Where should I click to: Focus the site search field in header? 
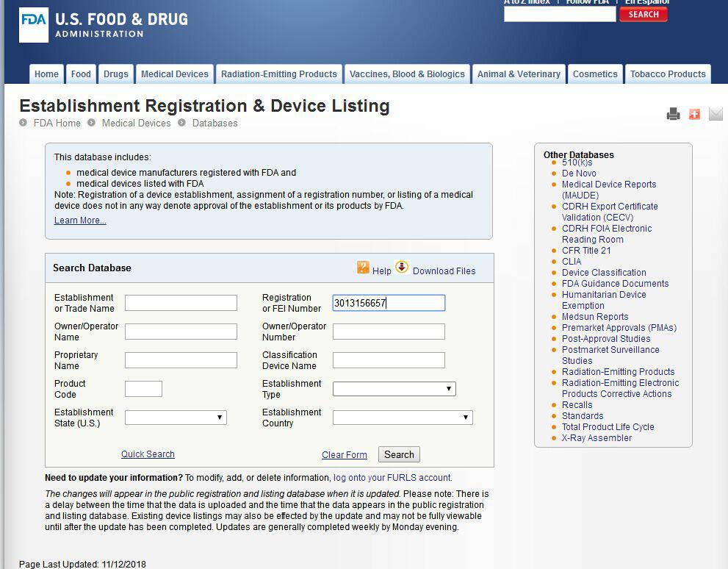pyautogui.click(x=560, y=15)
